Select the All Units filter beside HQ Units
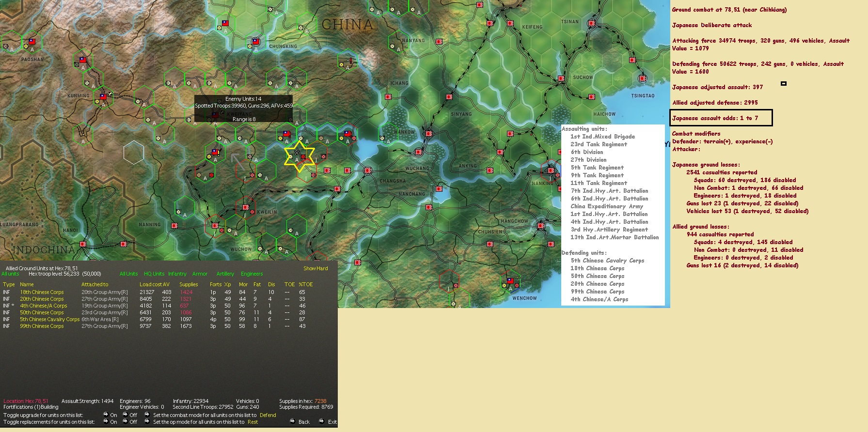 pos(128,274)
